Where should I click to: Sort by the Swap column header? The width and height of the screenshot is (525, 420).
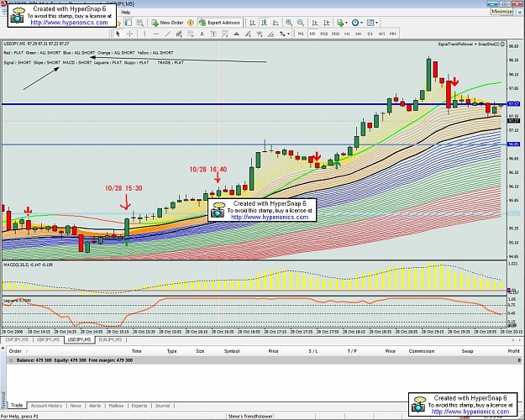click(x=467, y=351)
